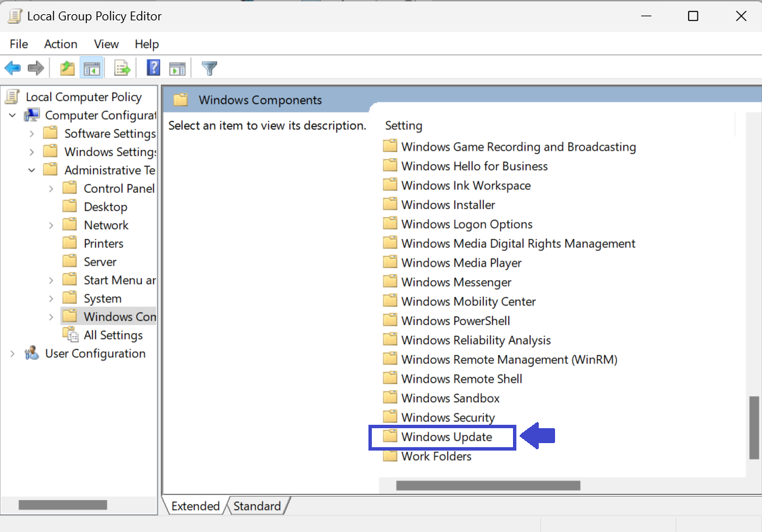This screenshot has height=532, width=762.
Task: Toggle the Show/Hide Action Pane icon
Action: [x=177, y=68]
